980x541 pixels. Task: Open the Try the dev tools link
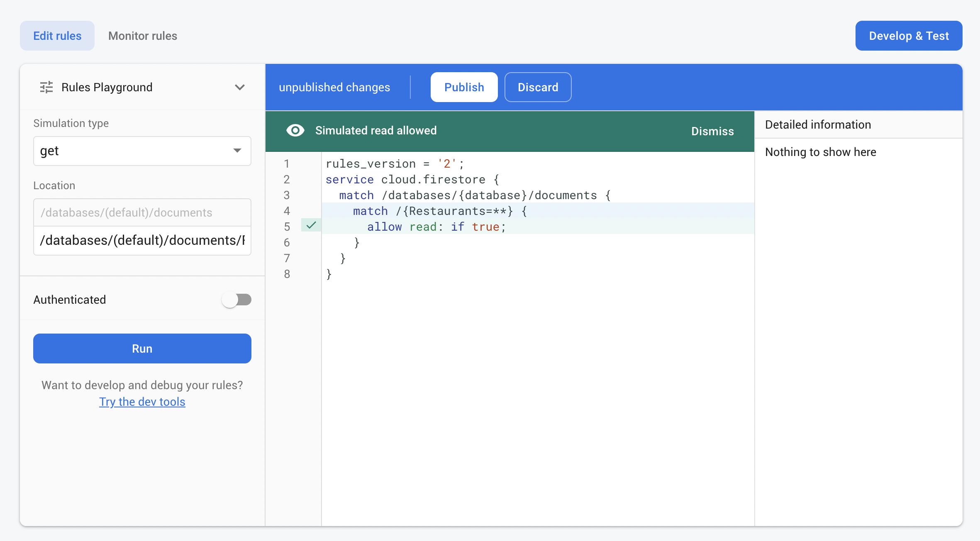click(x=142, y=402)
